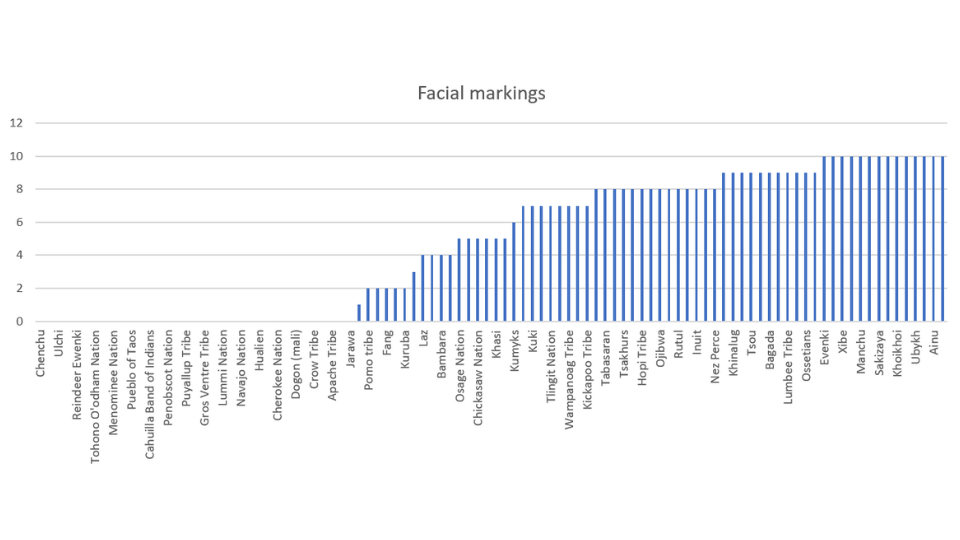This screenshot has width=960, height=540.
Task: Click the Bagada axis label
Action: tap(771, 350)
